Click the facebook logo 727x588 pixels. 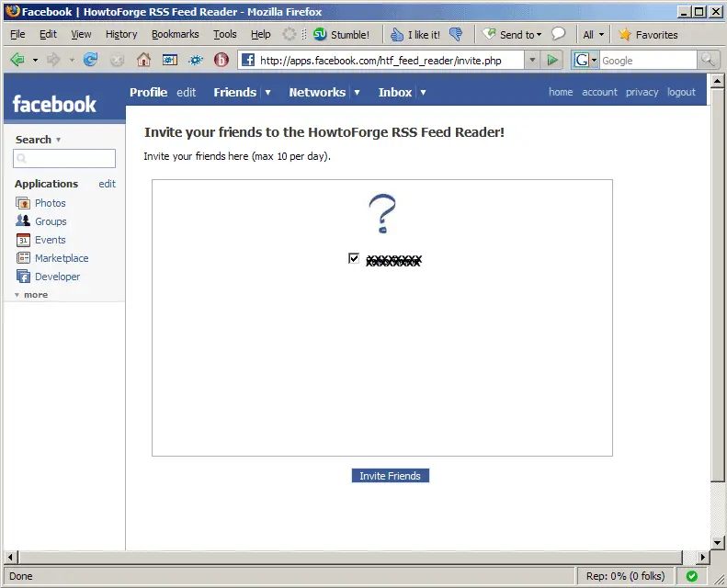pos(54,104)
